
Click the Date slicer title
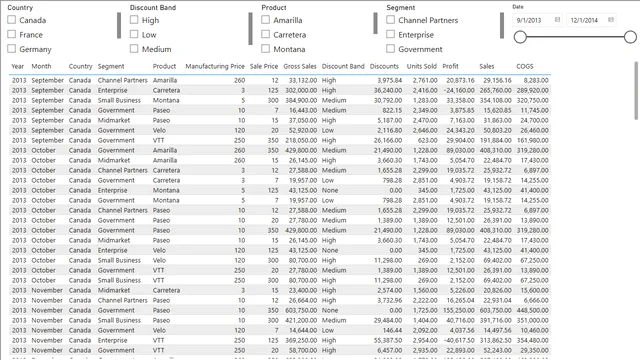coord(518,7)
